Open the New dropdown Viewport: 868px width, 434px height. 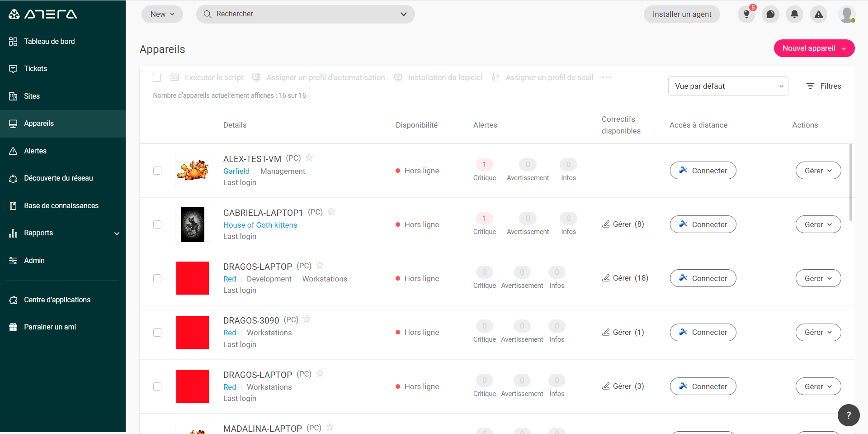162,14
